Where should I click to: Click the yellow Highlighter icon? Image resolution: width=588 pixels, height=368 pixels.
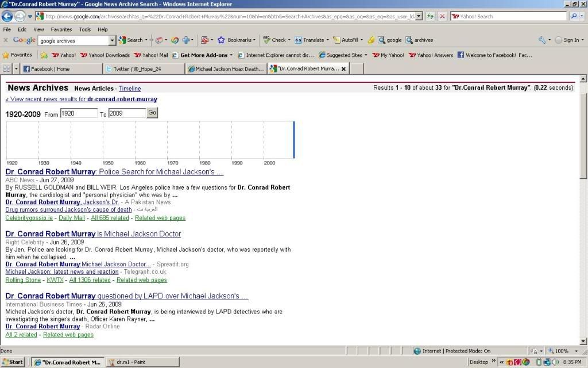[371, 40]
